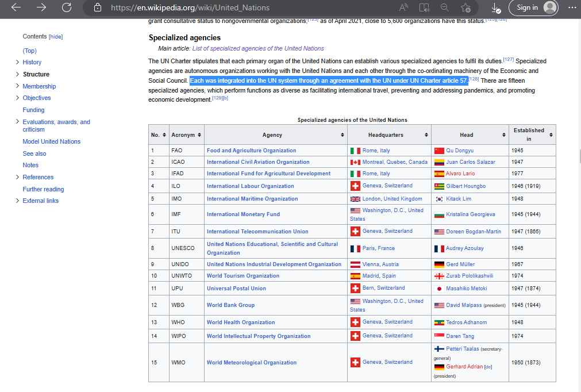Click Ethiopia flag beside Tedros Adhanom

[439, 322]
